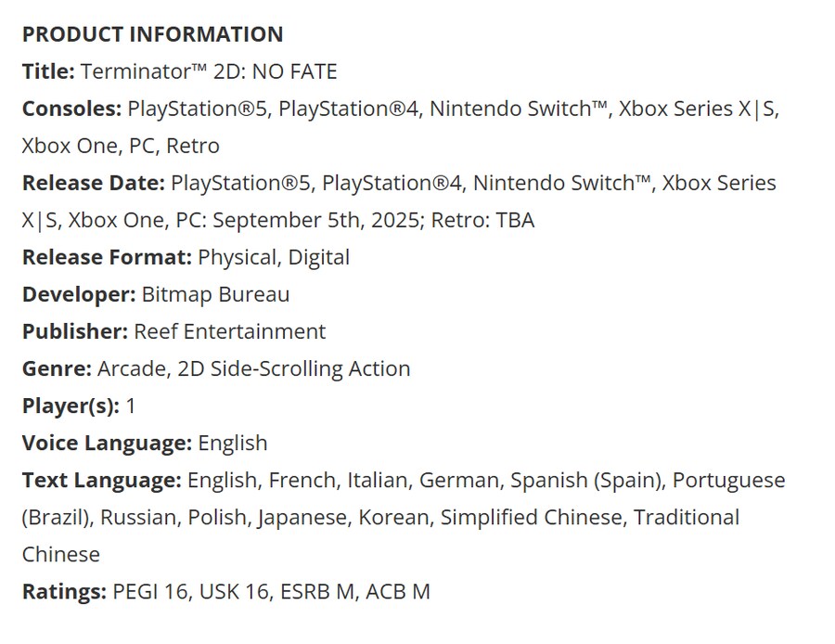Click the Text Language label
The height and width of the screenshot is (644, 835).
point(102,480)
